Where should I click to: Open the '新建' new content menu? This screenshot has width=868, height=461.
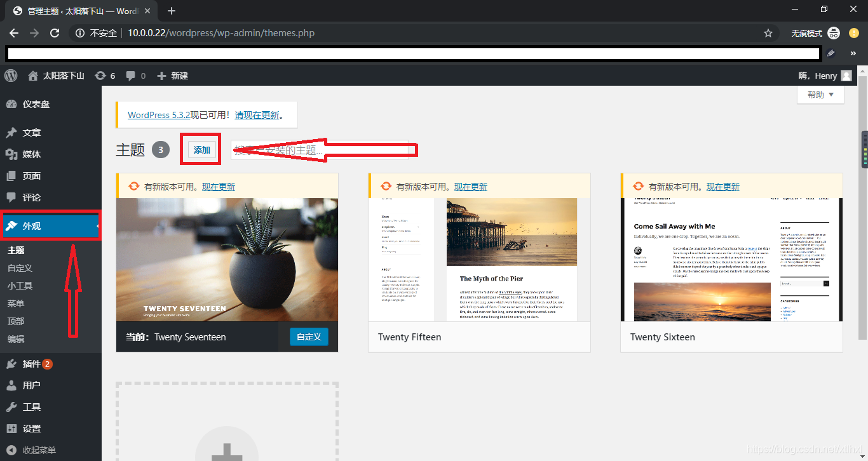[173, 76]
